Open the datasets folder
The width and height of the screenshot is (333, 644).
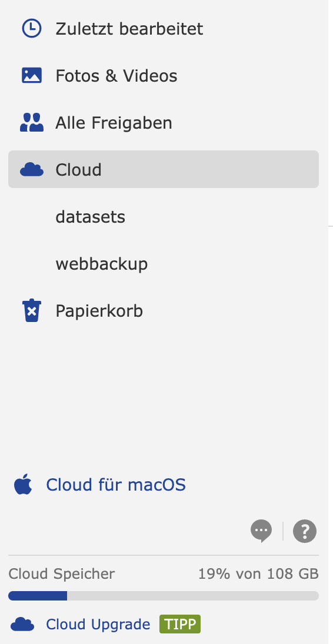coord(91,216)
